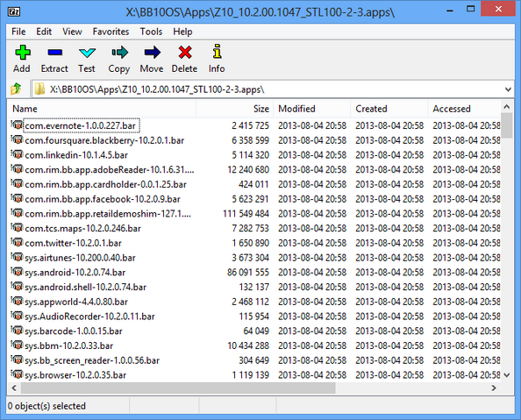Click the horizontal scrollbar left arrow
The height and width of the screenshot is (420, 521).
click(14, 388)
